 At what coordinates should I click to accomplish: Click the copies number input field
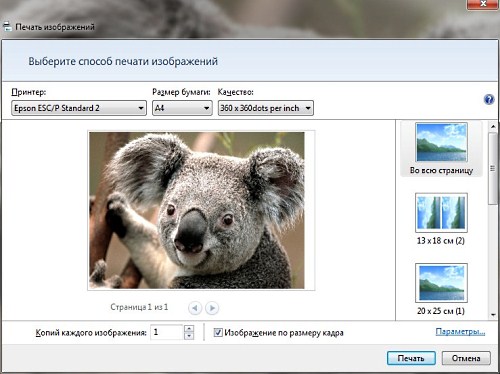click(x=167, y=332)
